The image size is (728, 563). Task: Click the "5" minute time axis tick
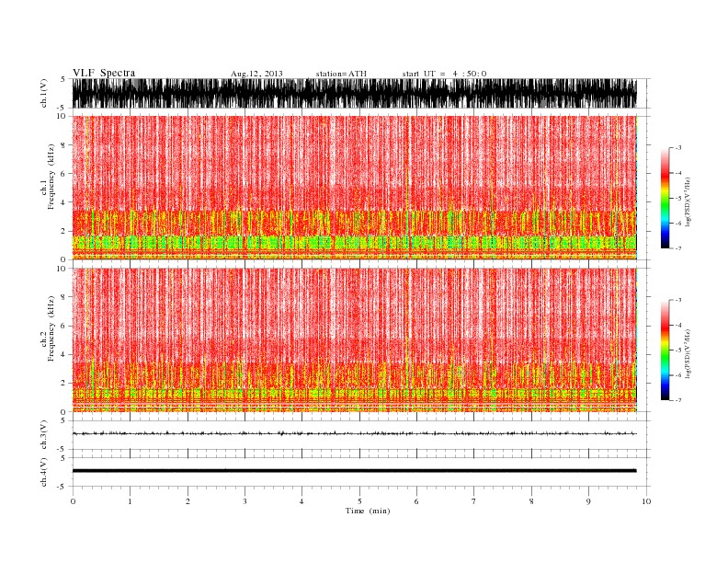[x=359, y=501]
